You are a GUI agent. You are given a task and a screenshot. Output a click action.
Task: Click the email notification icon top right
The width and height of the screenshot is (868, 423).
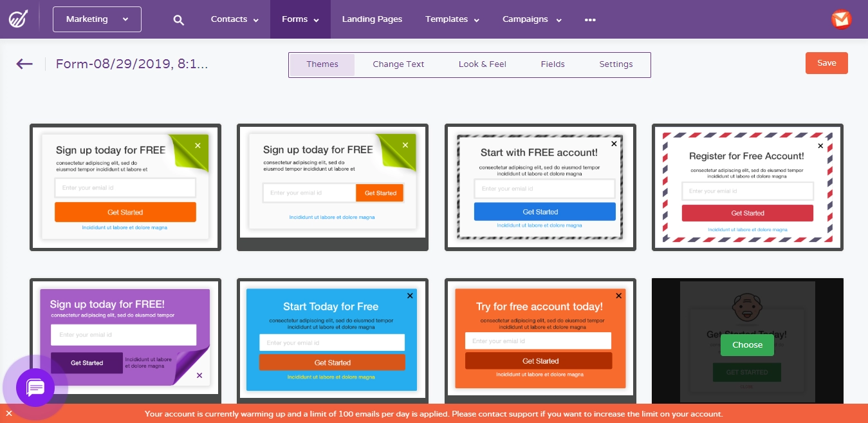[841, 19]
